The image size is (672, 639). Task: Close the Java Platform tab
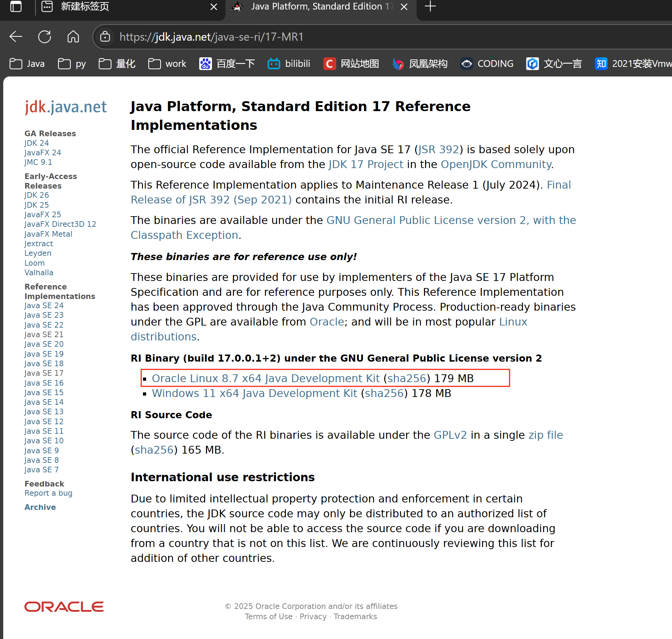404,7
